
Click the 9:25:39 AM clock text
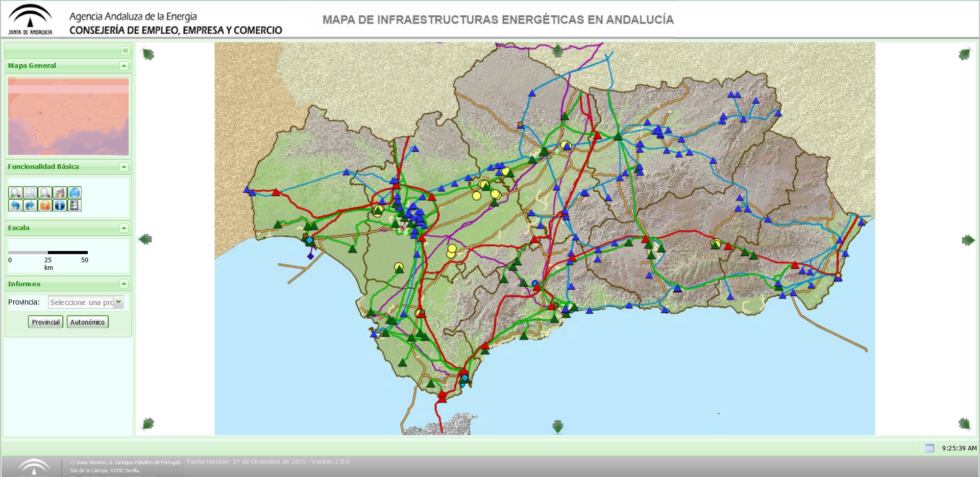(960, 448)
